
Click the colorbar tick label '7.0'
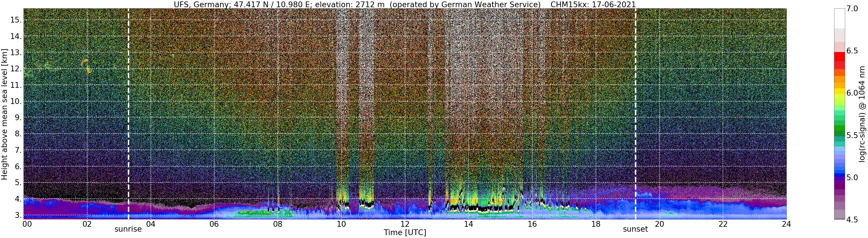[852, 9]
